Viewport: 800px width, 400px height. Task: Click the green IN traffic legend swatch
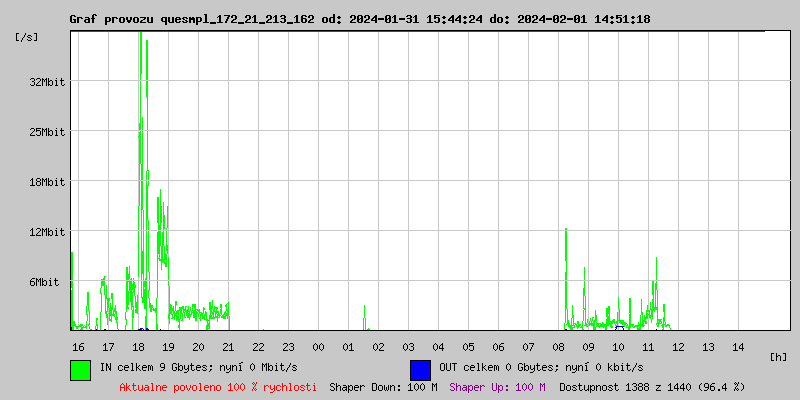click(80, 369)
